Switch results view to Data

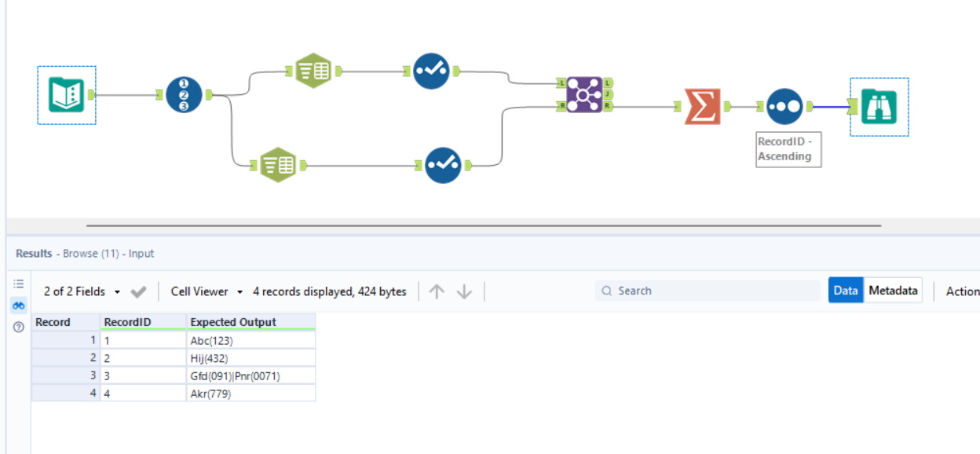pos(846,291)
